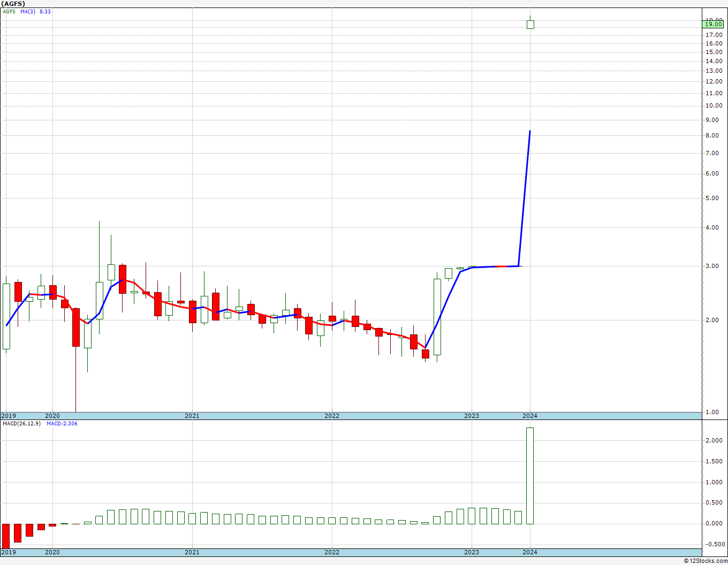Select 2024 on the MACD panel time axis
728x565 pixels.
[x=530, y=552]
